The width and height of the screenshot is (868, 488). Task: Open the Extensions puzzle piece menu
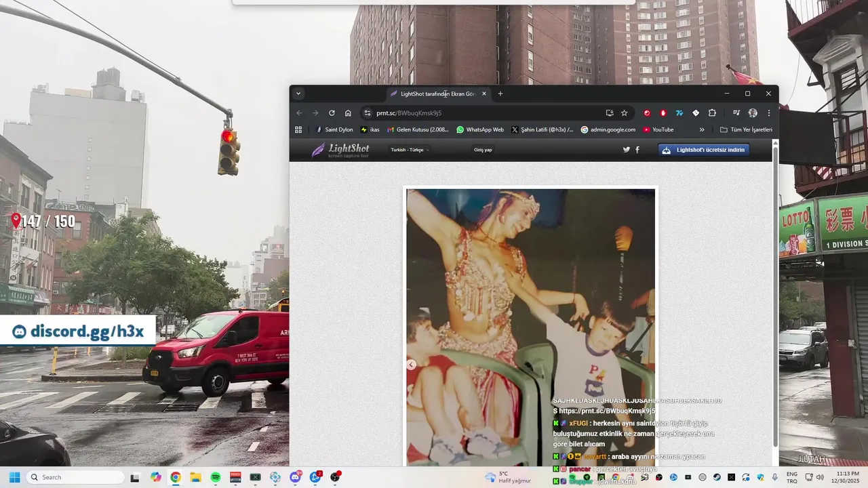click(712, 113)
